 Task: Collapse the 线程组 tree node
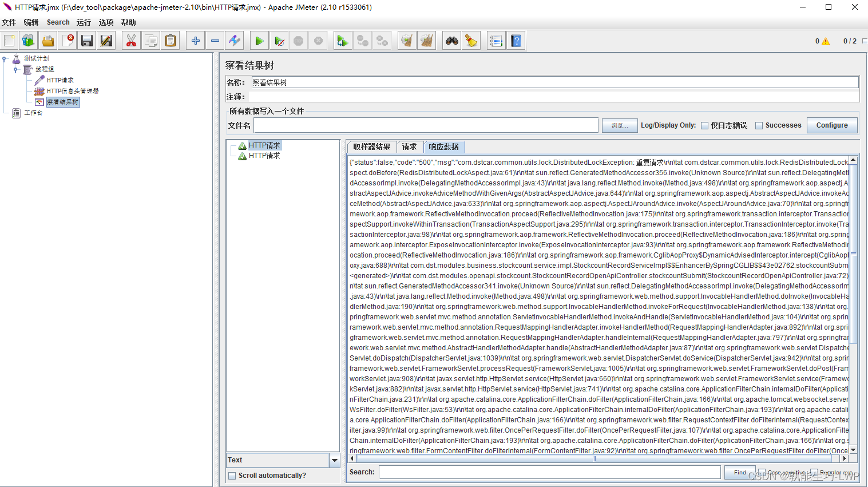pyautogui.click(x=15, y=69)
